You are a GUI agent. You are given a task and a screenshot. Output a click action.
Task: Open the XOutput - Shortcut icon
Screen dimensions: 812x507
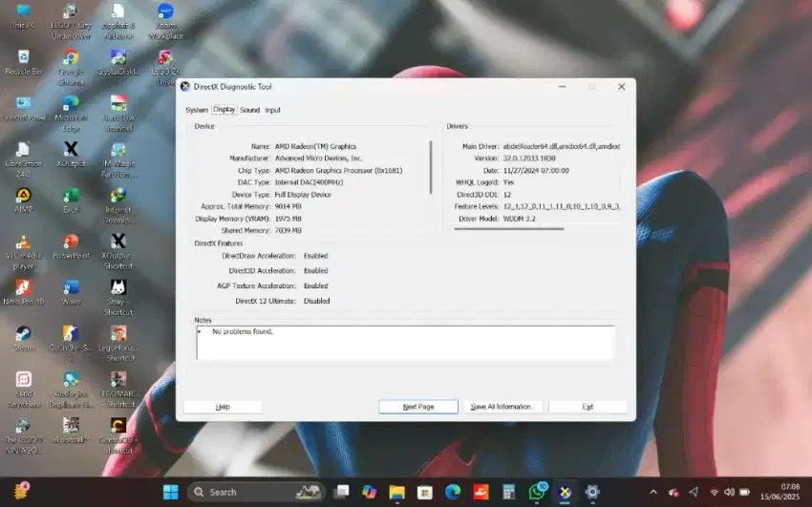pyautogui.click(x=118, y=252)
